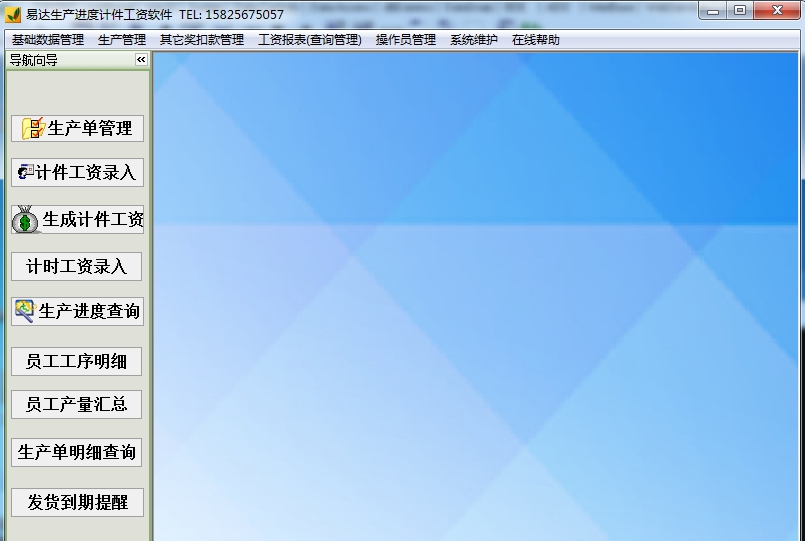
Task: Open 计时工资录入
Action: point(76,266)
